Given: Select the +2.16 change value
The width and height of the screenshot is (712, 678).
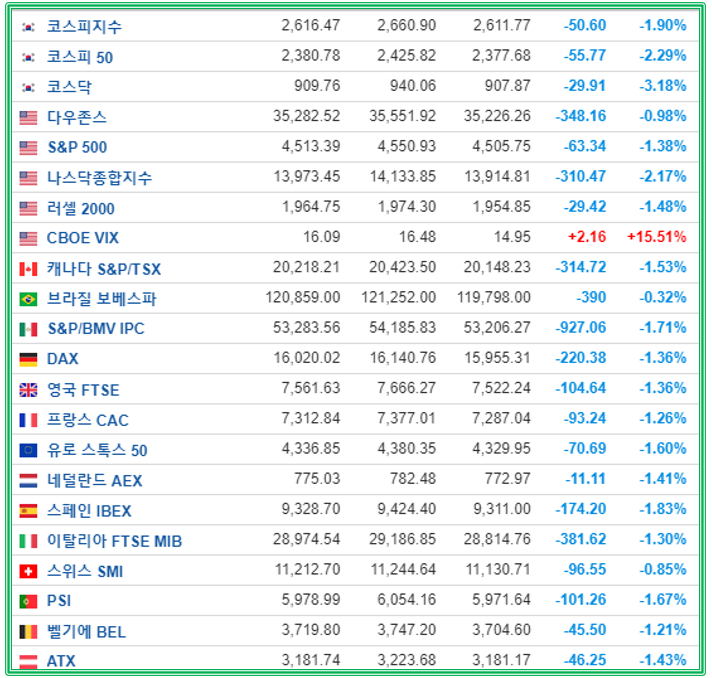Looking at the screenshot, I should [587, 237].
